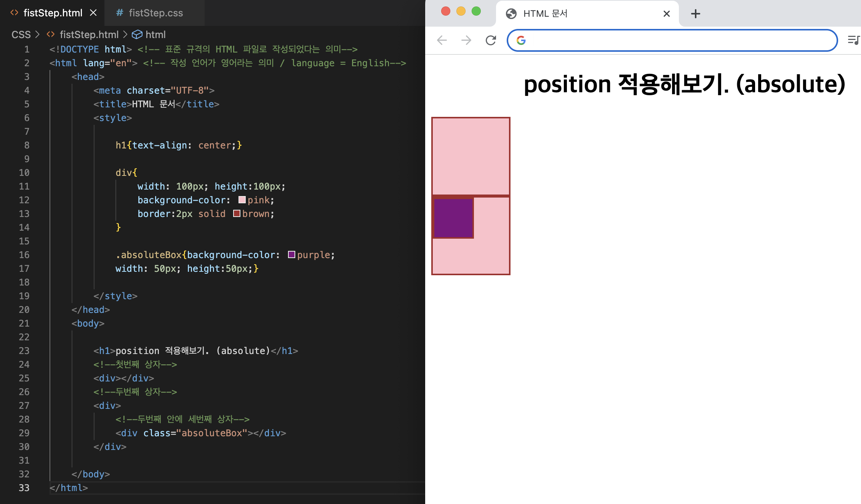Click the browser back arrow
The width and height of the screenshot is (861, 504).
tap(442, 40)
